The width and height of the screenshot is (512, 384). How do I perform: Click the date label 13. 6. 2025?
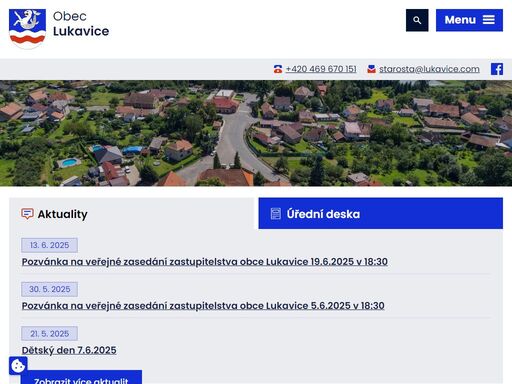point(50,245)
